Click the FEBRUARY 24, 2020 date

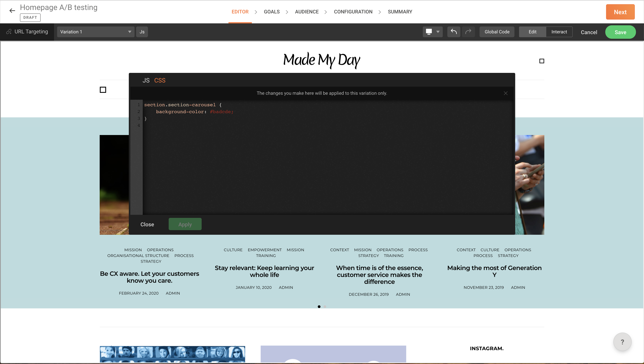pos(139,293)
